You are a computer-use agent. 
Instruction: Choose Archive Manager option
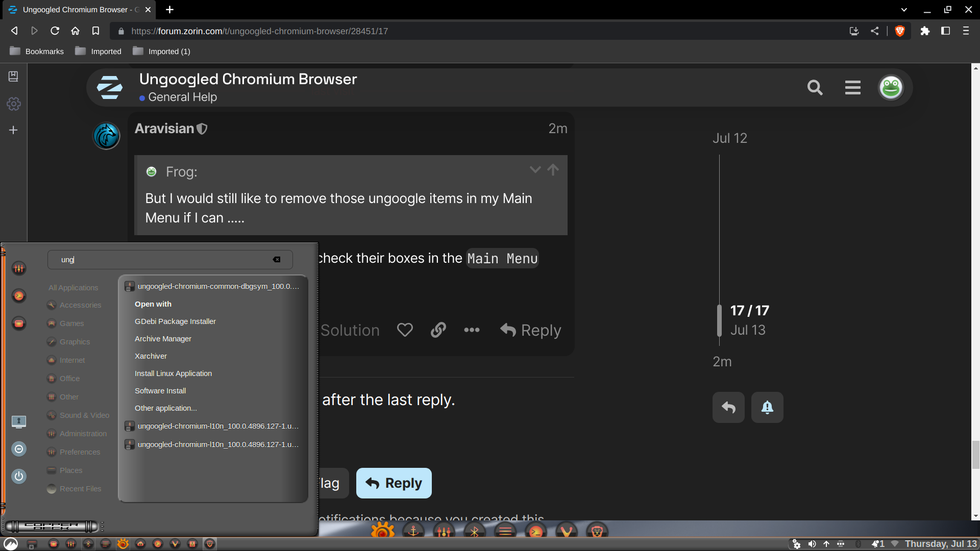(163, 339)
